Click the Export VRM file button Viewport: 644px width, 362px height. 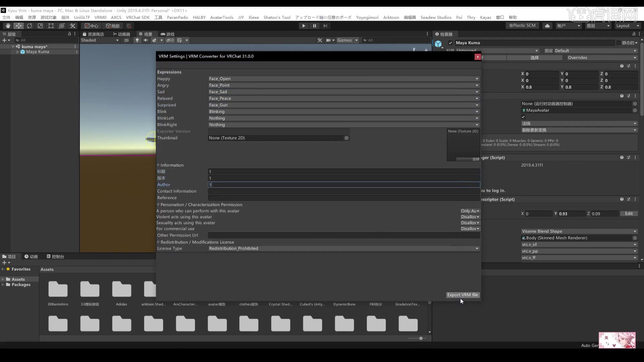463,295
